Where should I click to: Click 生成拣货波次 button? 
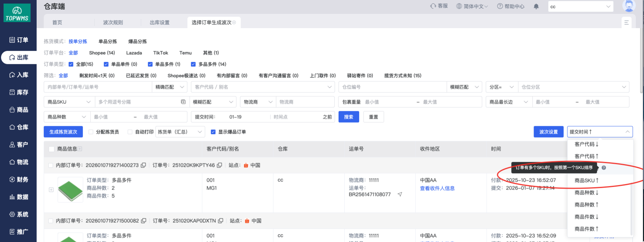pos(63,132)
